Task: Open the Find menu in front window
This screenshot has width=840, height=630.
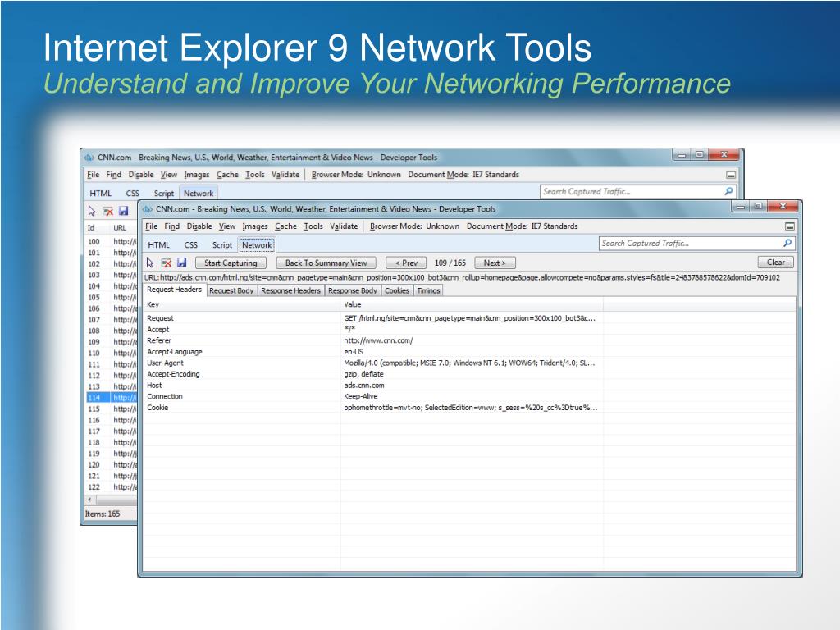Action: point(172,226)
